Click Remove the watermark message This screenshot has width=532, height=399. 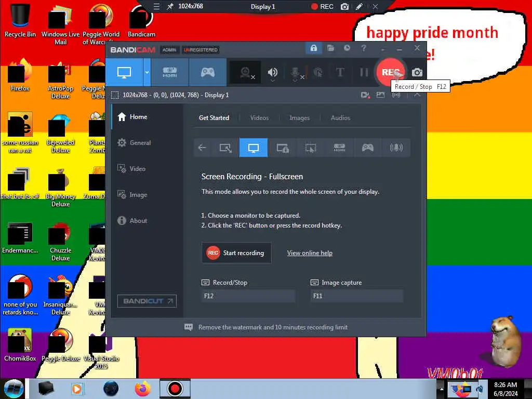click(x=273, y=327)
